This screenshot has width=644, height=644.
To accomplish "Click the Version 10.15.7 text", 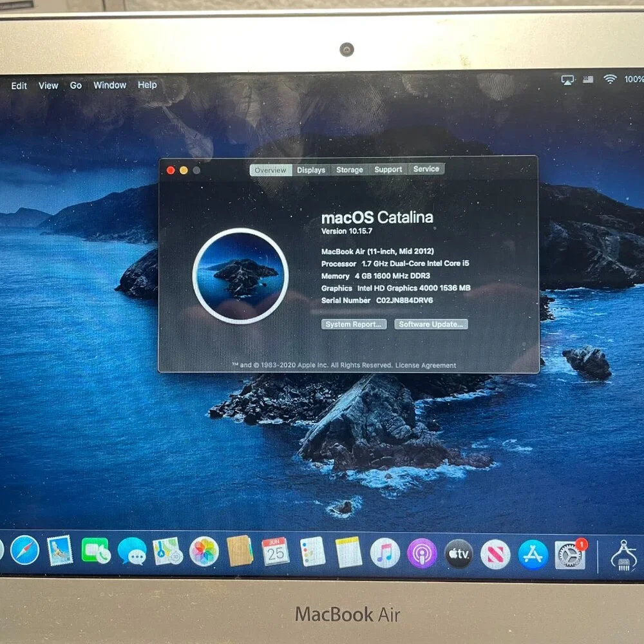I will [x=346, y=231].
